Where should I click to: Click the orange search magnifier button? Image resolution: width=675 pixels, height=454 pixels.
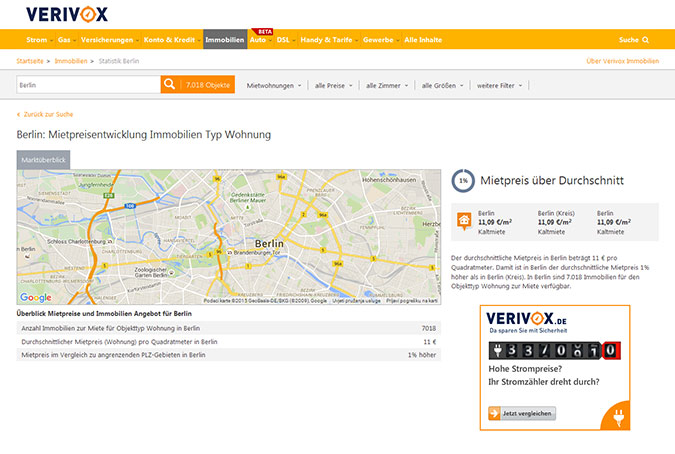point(170,84)
